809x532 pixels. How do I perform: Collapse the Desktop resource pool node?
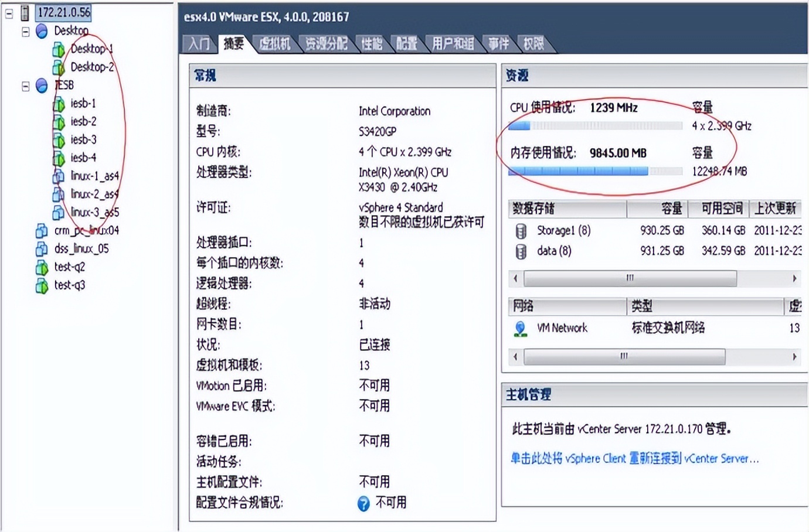click(x=25, y=32)
